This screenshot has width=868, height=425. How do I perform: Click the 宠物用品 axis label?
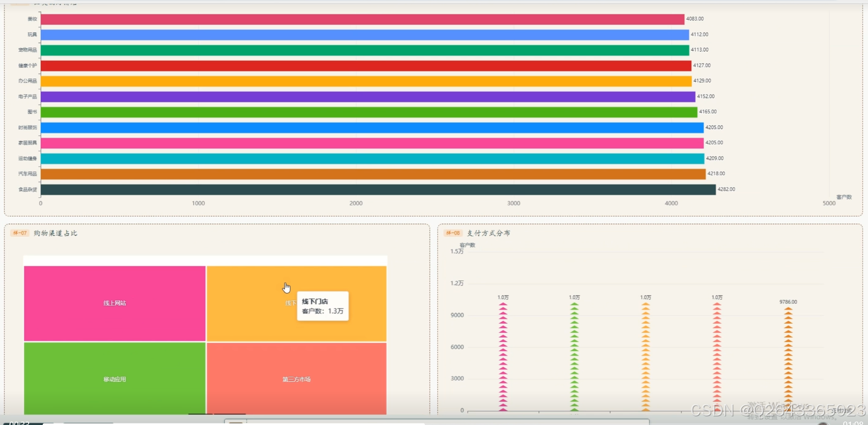[x=28, y=50]
